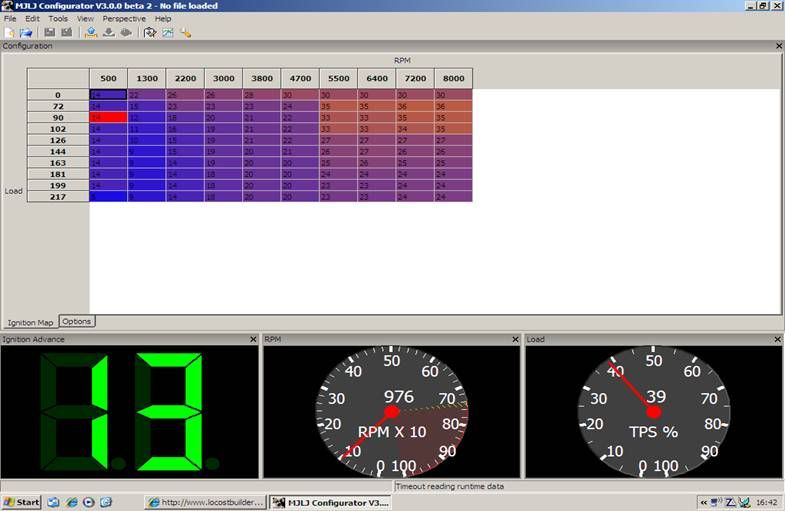This screenshot has height=511, width=785.
Task: Close the RPM gauge panel
Action: (x=515, y=340)
